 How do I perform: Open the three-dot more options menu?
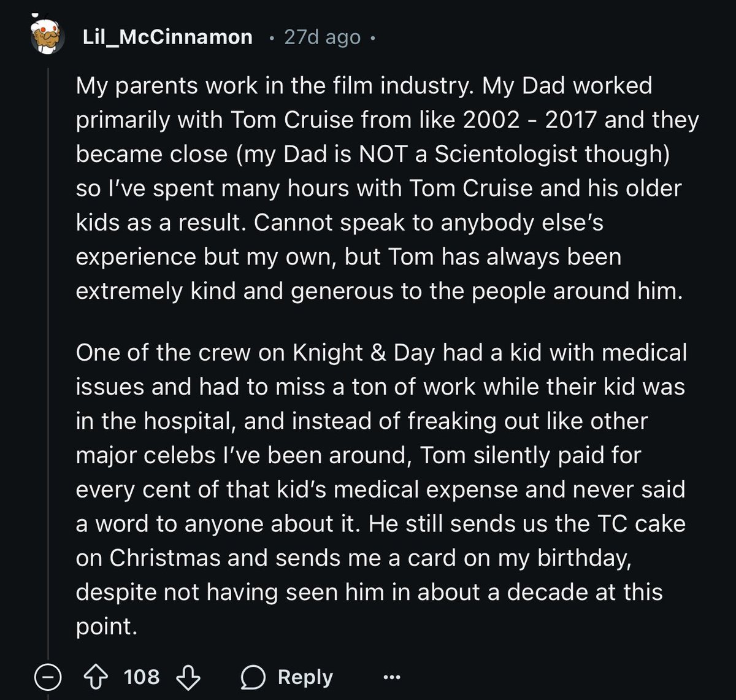pyautogui.click(x=391, y=677)
